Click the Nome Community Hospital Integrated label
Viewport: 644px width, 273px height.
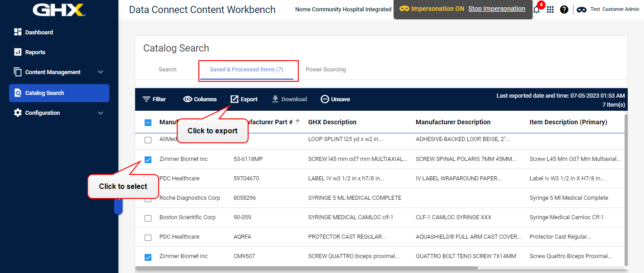[343, 9]
